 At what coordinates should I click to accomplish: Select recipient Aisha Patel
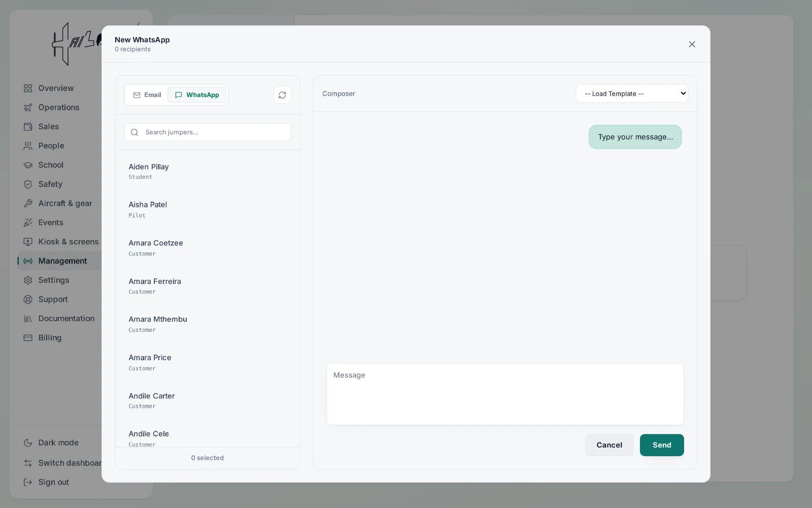point(208,210)
